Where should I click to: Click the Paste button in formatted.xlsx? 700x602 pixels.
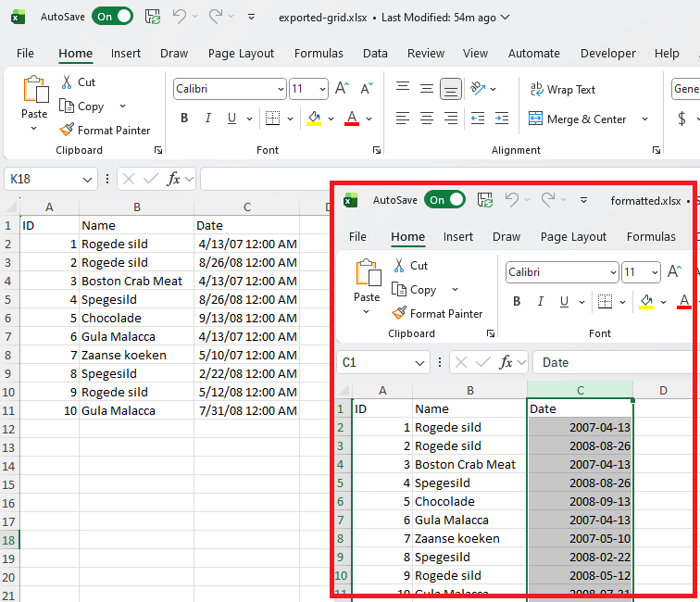click(367, 279)
